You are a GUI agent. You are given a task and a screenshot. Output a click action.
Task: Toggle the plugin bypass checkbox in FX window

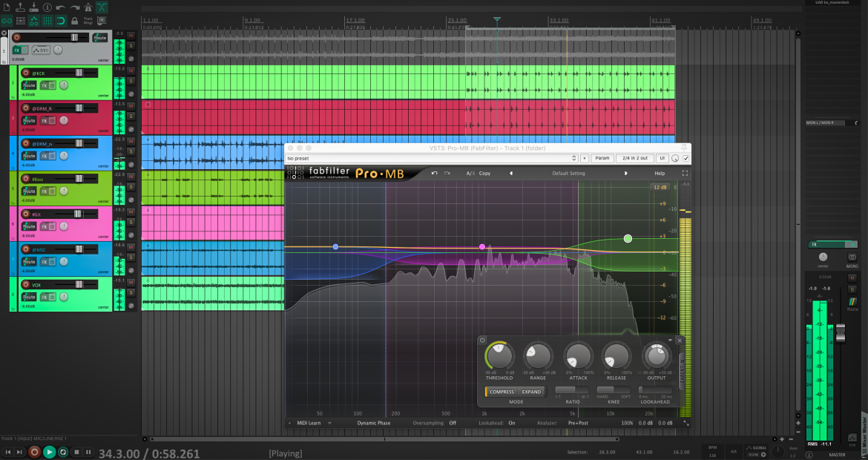point(686,158)
